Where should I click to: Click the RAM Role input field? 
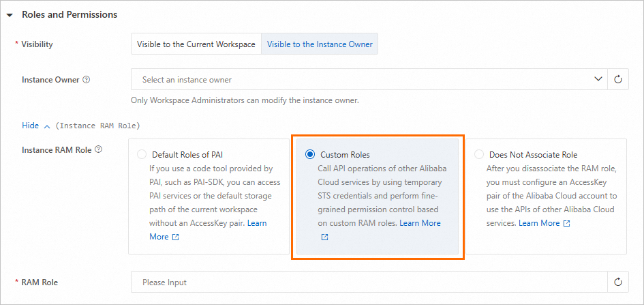[x=368, y=282]
